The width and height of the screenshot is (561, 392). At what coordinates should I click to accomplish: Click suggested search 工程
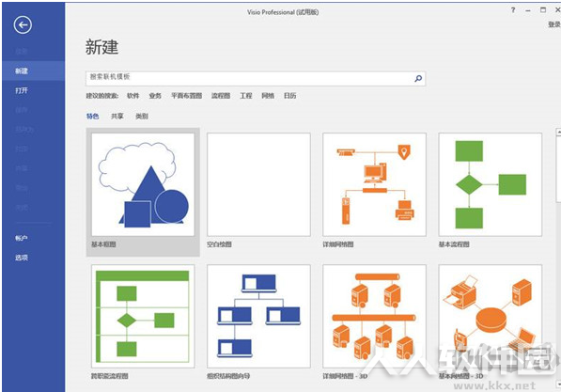(246, 96)
